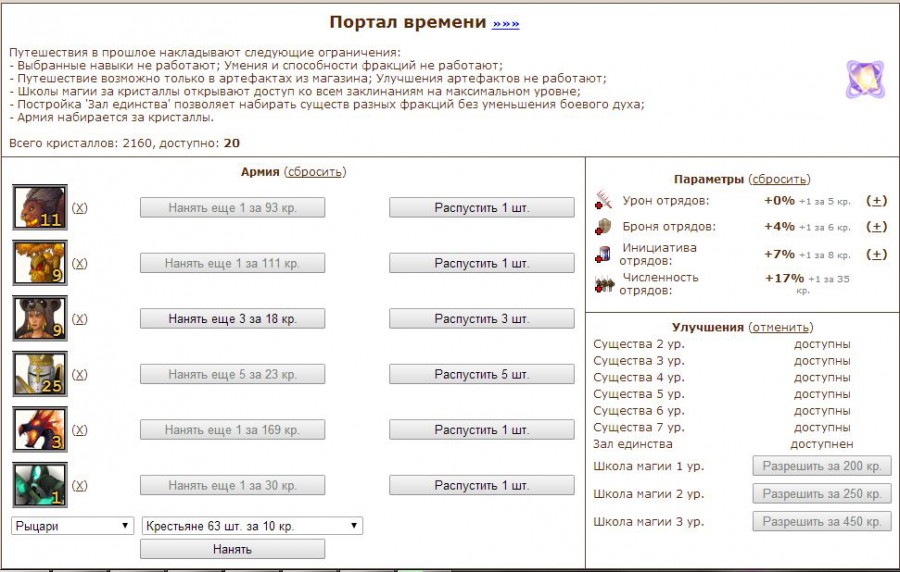This screenshot has height=572, width=900.
Task: Dismiss 1 unit from the golden creature row
Action: (482, 263)
